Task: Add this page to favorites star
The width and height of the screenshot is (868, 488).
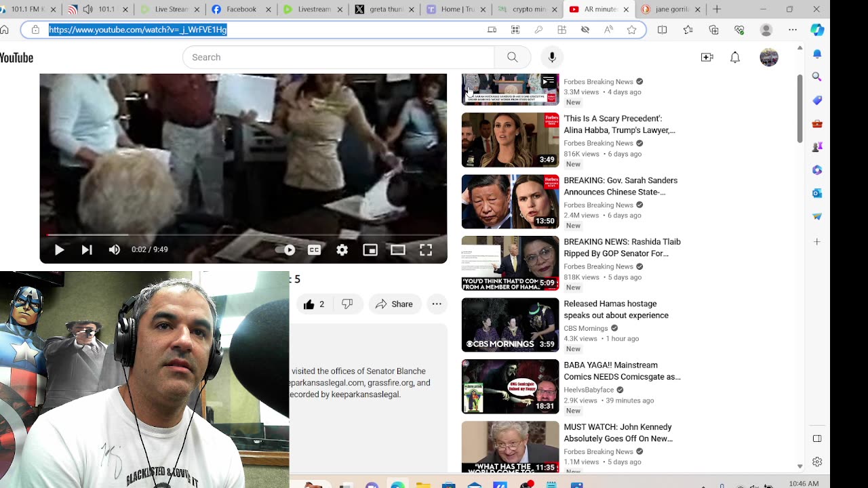Action: pyautogui.click(x=631, y=30)
